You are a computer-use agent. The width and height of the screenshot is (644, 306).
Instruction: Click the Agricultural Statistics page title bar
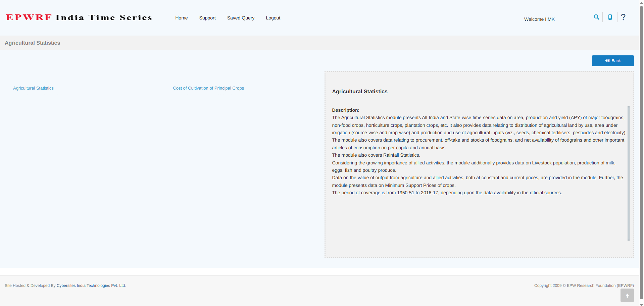33,43
